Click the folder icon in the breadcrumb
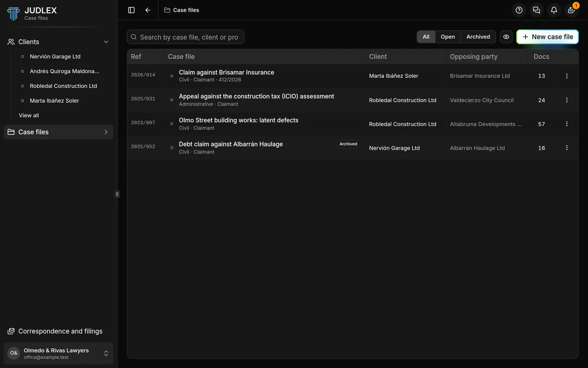588x368 pixels. [x=167, y=10]
